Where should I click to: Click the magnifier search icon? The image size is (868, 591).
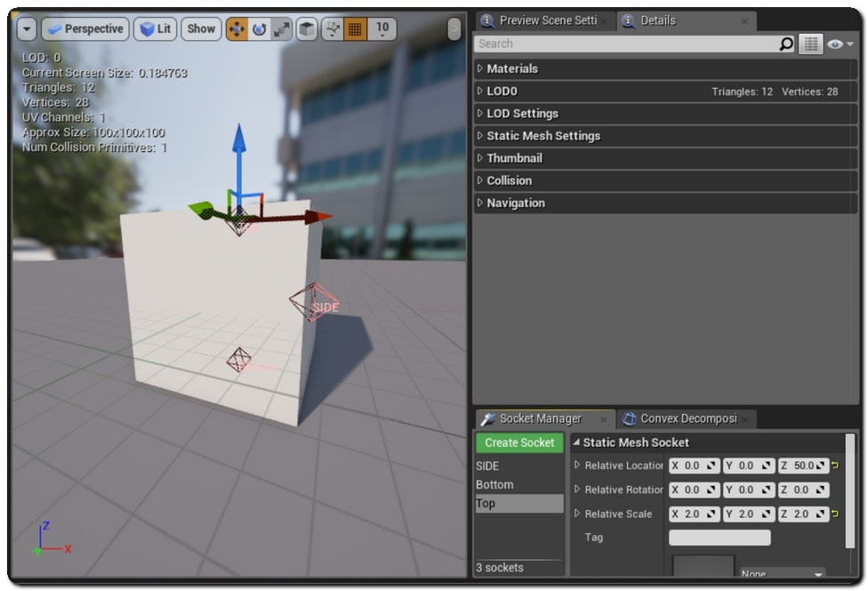point(786,44)
